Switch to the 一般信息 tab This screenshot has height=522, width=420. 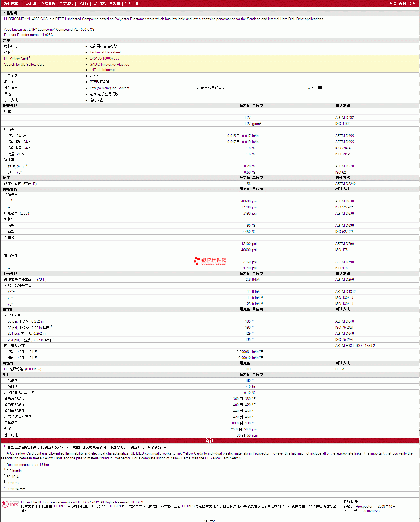pyautogui.click(x=30, y=3)
